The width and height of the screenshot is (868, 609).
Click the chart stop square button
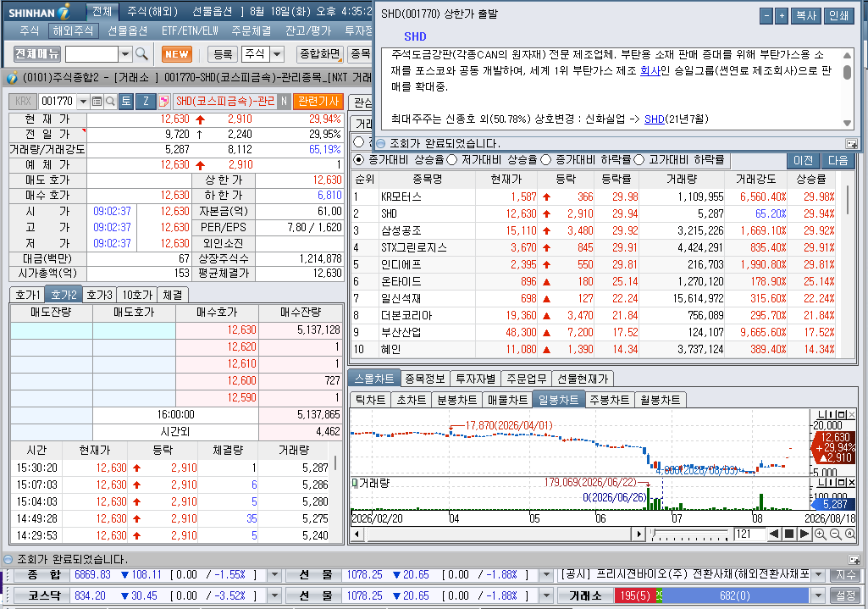(x=790, y=534)
